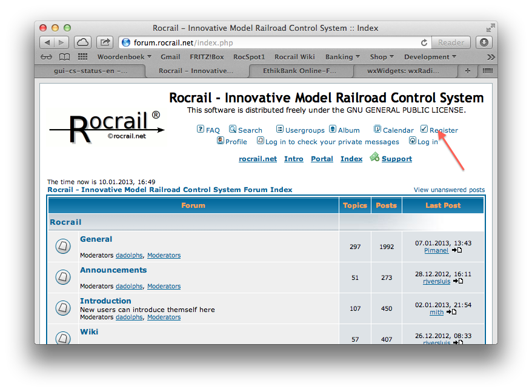The width and height of the screenshot is (532, 392).
Task: Jump to latest post by Pjmanel icon
Action: [457, 250]
